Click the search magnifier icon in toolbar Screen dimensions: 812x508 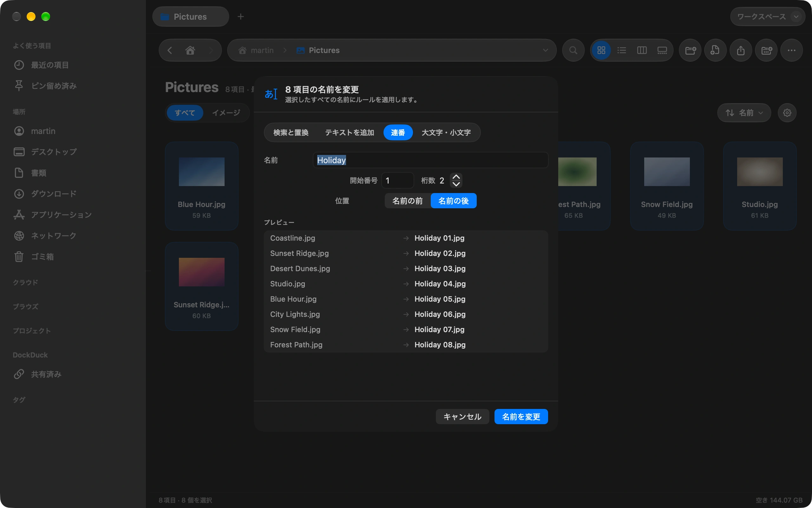(573, 50)
